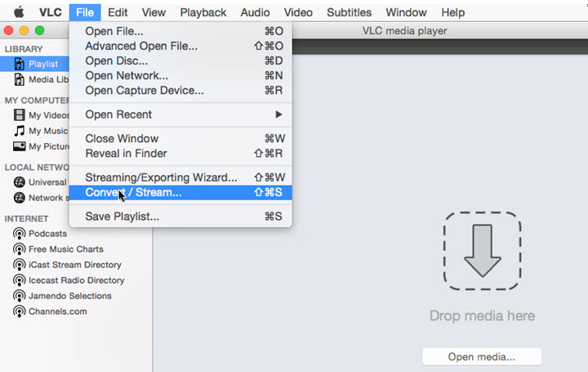
Task: Click the My Music note icon
Action: click(20, 131)
